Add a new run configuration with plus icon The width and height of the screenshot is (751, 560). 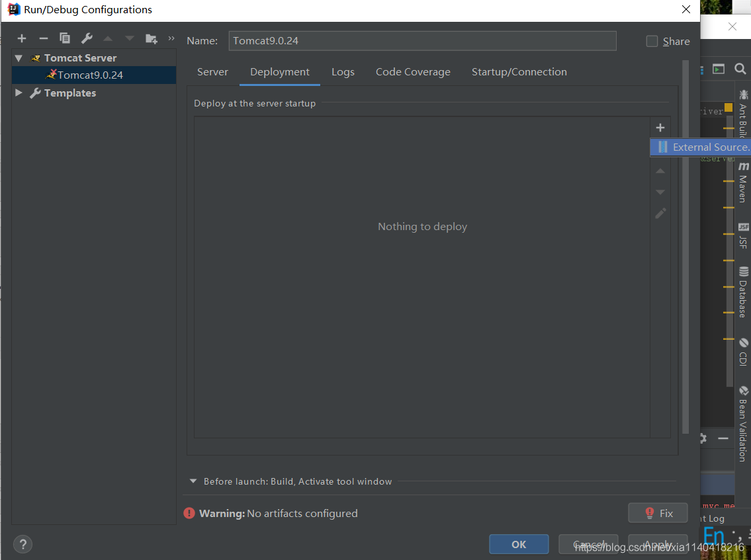point(22,39)
